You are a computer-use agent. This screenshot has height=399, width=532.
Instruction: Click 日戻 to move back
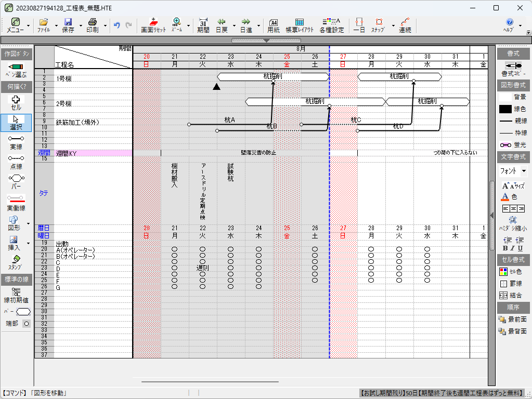coord(222,25)
